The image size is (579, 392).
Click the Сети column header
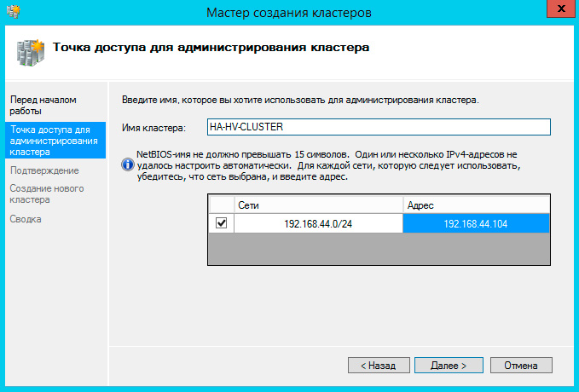tap(318, 205)
